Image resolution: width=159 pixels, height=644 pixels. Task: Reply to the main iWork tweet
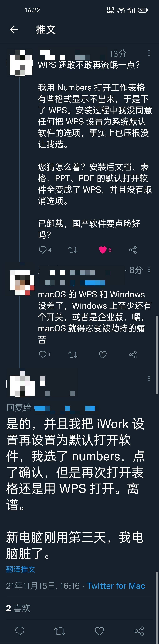(20, 631)
